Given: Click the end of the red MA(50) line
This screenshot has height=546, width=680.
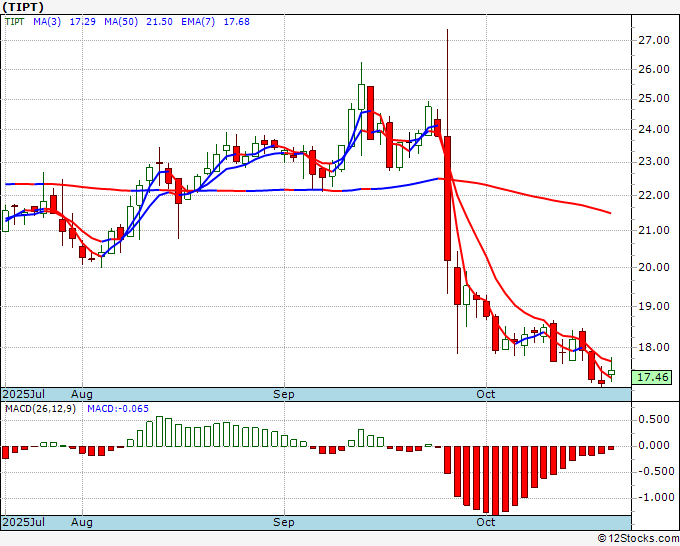Looking at the screenshot, I should tap(610, 213).
